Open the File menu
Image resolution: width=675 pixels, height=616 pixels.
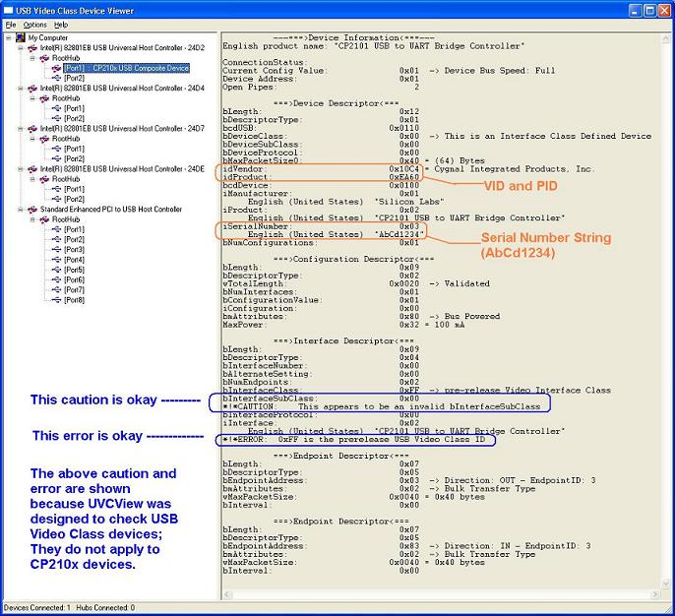pyautogui.click(x=11, y=25)
